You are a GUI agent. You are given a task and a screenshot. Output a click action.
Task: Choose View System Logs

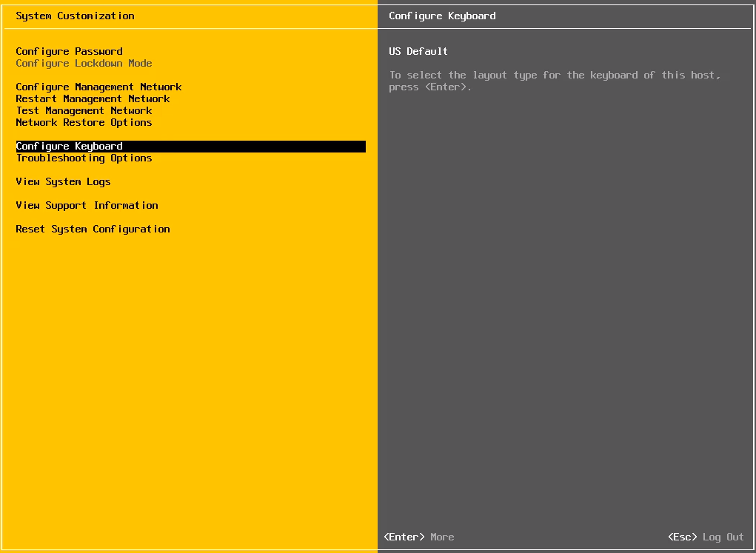63,182
